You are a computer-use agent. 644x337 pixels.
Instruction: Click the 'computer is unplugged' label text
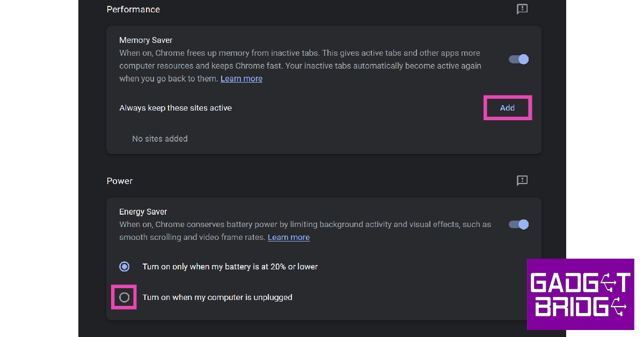tap(217, 297)
